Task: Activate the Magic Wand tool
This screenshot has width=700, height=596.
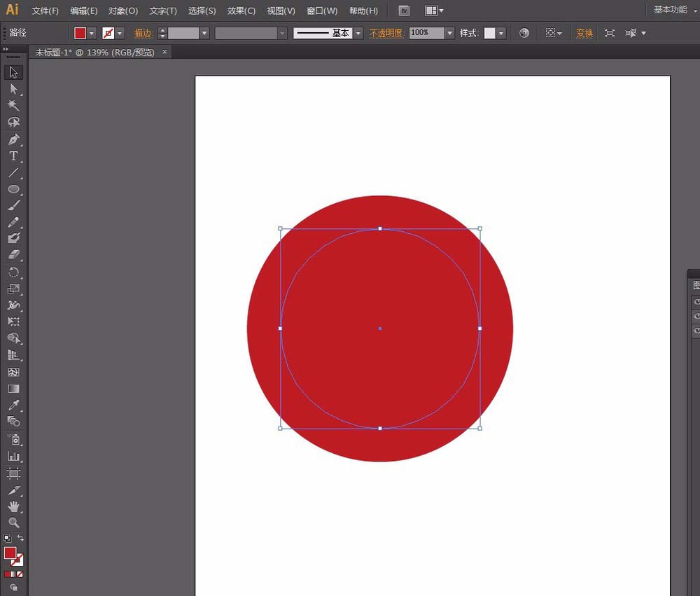Action: pos(13,106)
